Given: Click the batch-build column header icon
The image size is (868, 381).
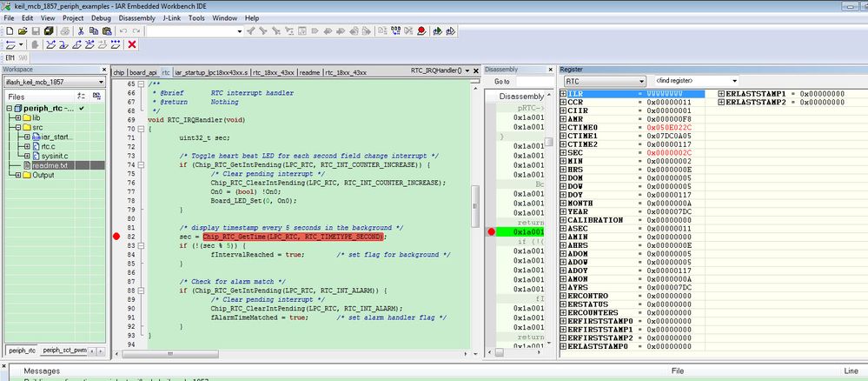Looking at the screenshot, I should [x=96, y=96].
